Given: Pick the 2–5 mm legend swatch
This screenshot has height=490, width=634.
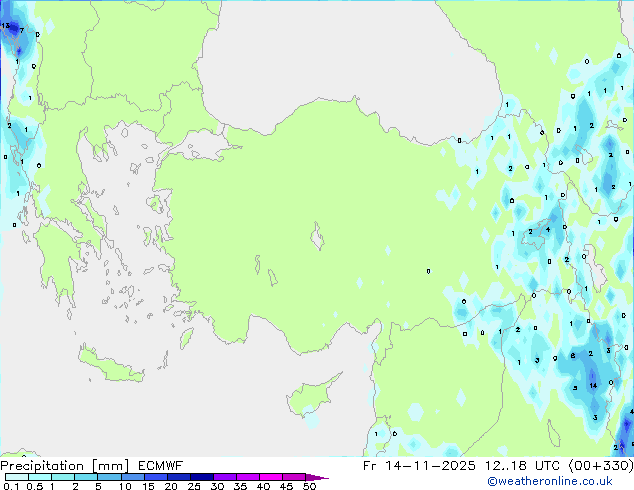Looking at the screenshot, I should coord(86,477).
